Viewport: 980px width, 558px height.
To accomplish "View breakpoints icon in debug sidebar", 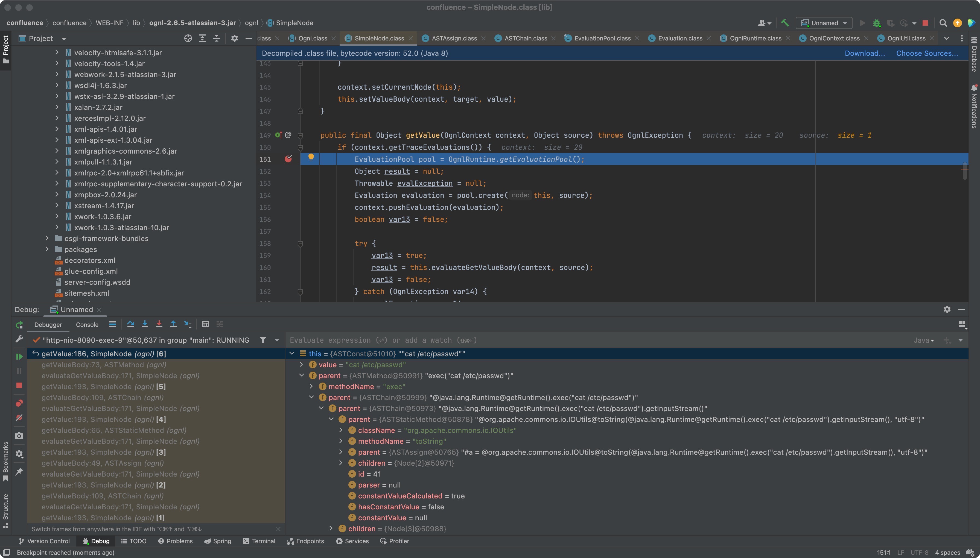I will click(x=19, y=403).
